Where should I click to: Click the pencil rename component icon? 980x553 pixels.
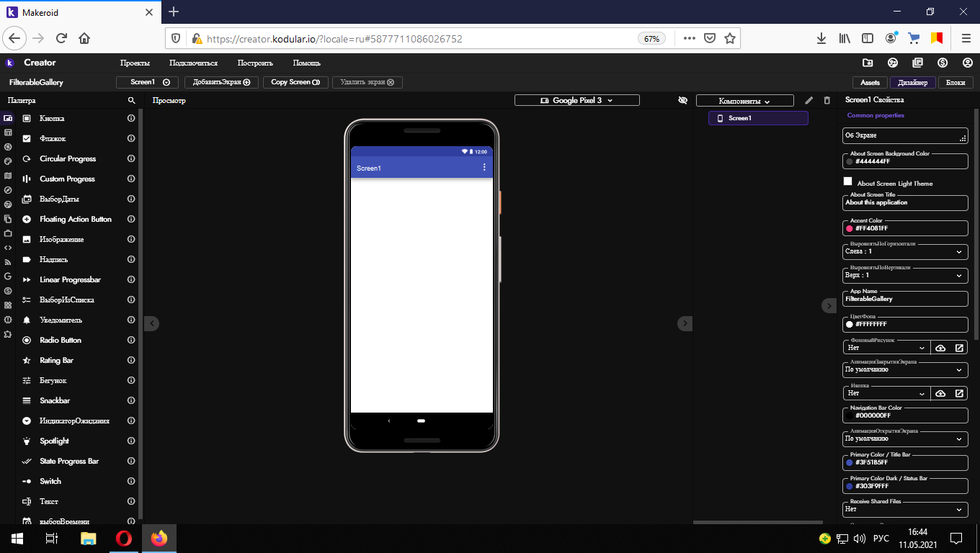coord(809,101)
